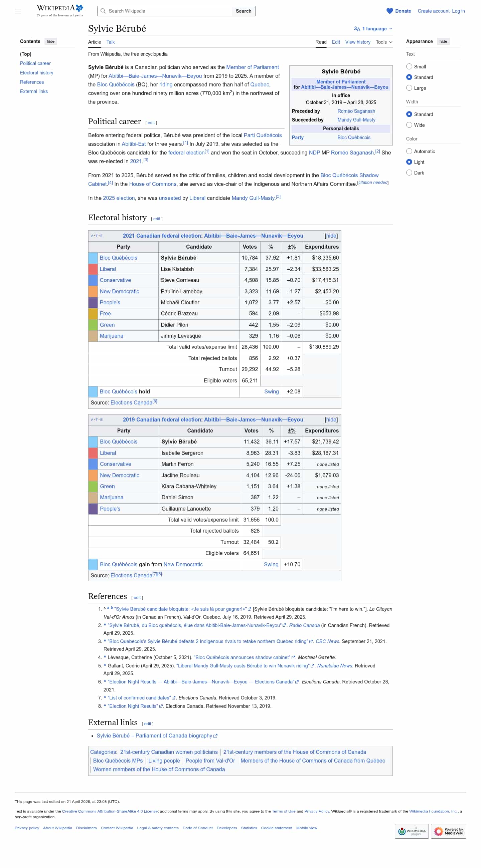Select Light color mode

[409, 162]
